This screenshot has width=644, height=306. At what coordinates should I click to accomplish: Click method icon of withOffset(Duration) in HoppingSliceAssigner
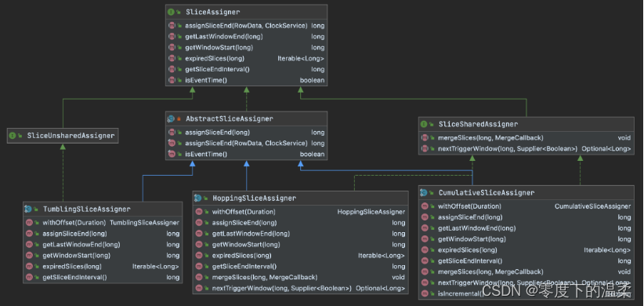[x=199, y=212]
